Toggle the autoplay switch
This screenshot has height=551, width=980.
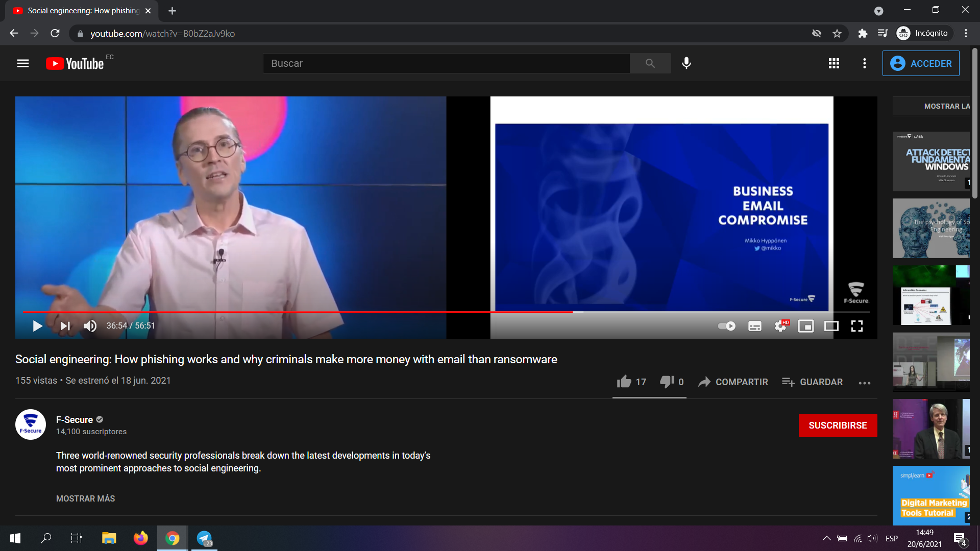726,326
